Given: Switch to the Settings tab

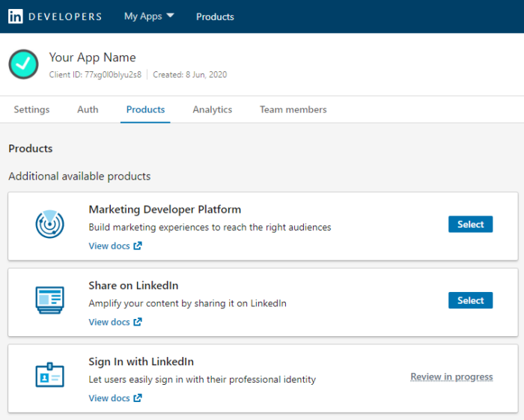Looking at the screenshot, I should click(31, 109).
